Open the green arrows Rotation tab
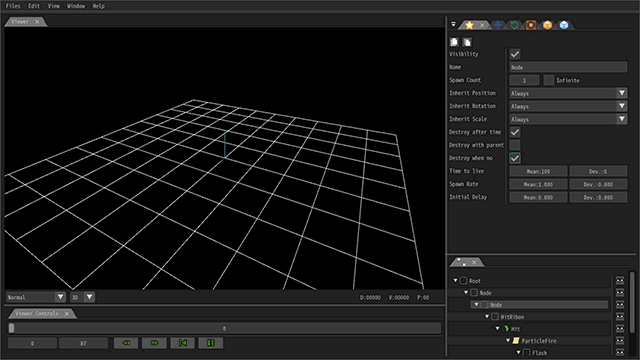 [515, 25]
